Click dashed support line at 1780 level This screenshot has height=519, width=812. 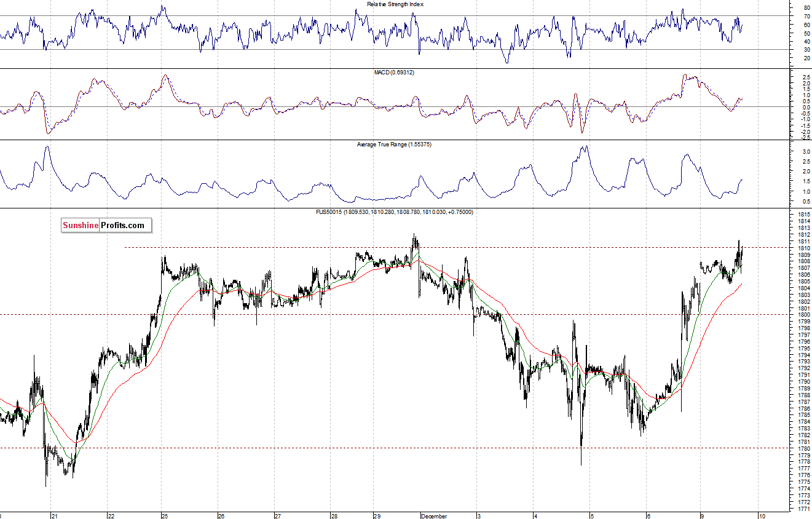point(393,448)
